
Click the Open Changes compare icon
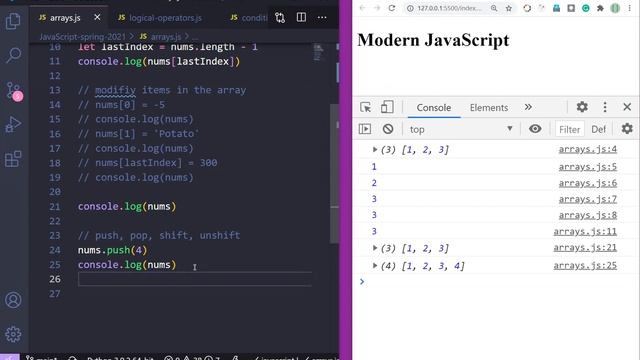tap(280, 18)
